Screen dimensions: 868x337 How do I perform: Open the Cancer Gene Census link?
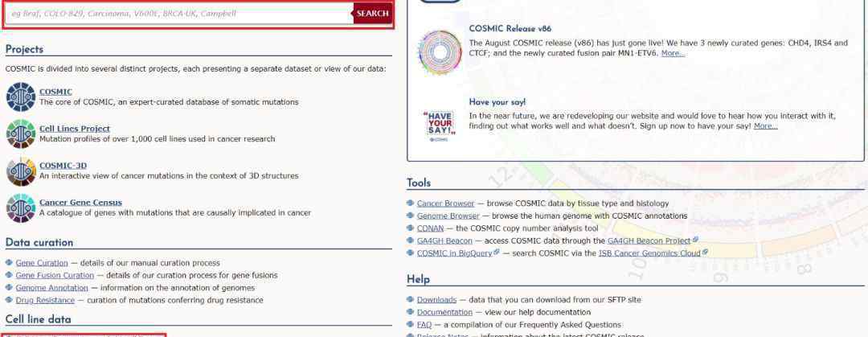pyautogui.click(x=81, y=203)
